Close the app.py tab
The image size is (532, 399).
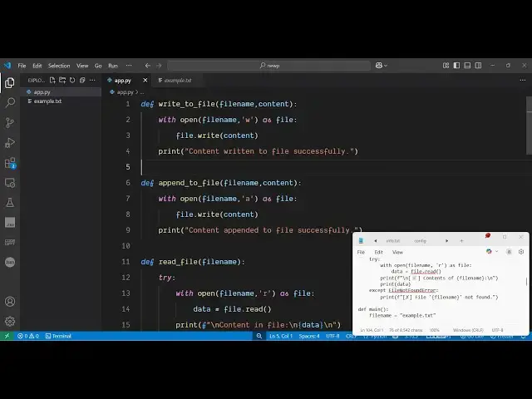pos(145,80)
